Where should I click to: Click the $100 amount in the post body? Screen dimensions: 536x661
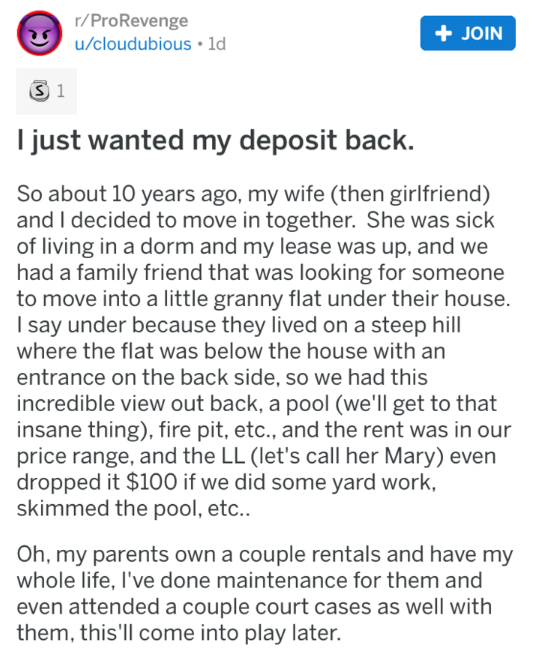coord(151,482)
